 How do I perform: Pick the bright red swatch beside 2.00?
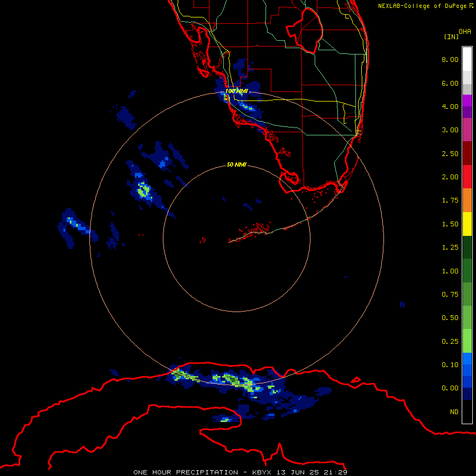point(467,177)
